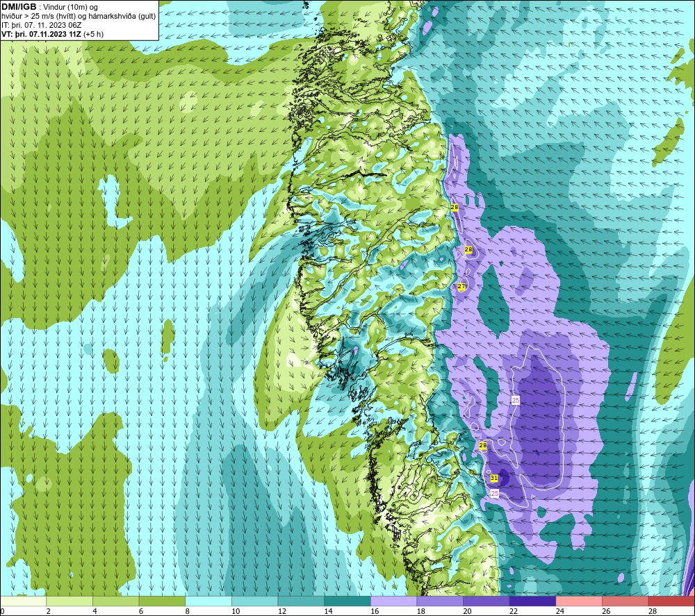The width and height of the screenshot is (695, 616).
Task: Click the 14–16 m/s dark teal legend swatch
Action: [347, 601]
